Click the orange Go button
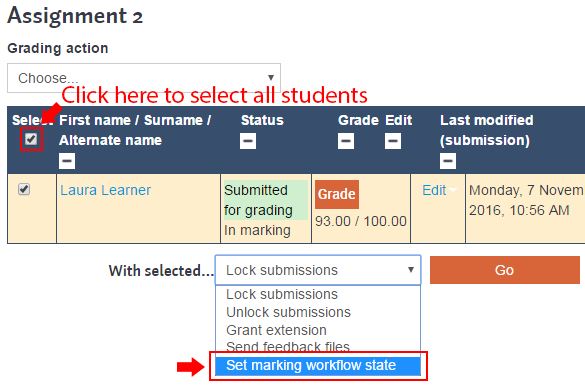The height and width of the screenshot is (385, 585). pos(505,270)
